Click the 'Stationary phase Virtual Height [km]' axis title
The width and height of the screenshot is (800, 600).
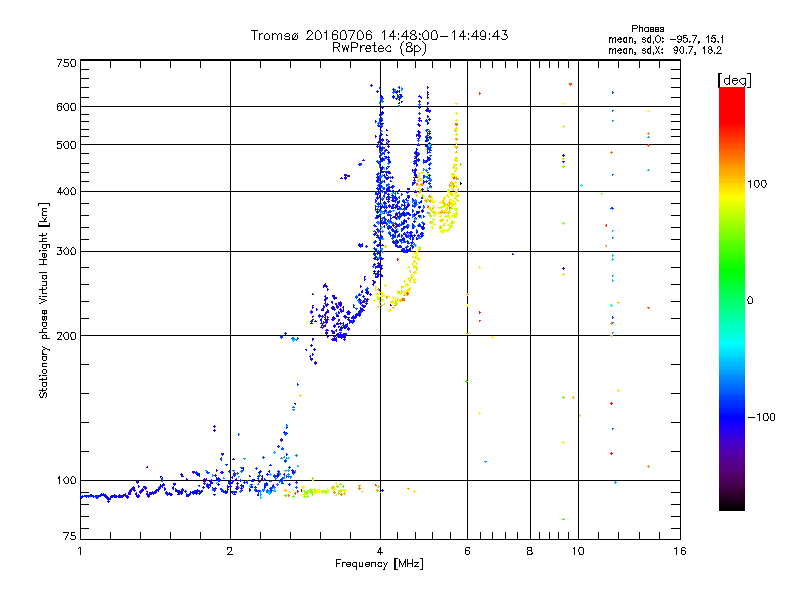44,300
